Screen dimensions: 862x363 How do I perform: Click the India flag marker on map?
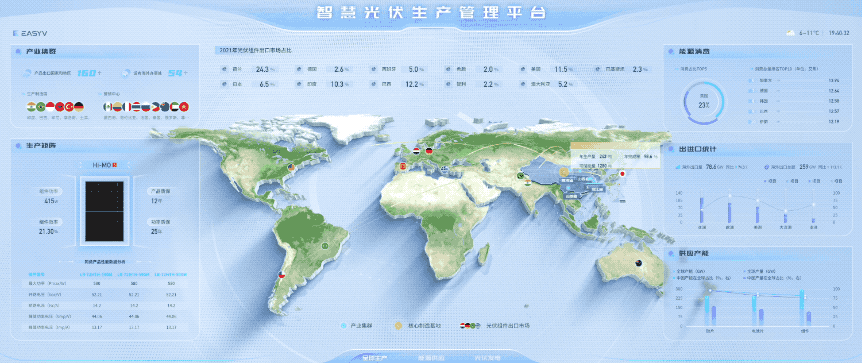pos(527,182)
